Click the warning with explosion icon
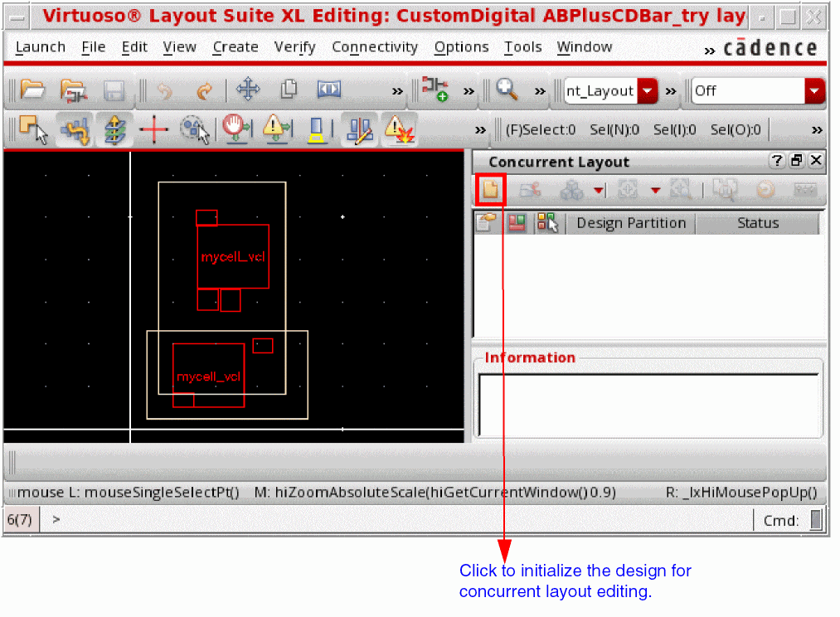 click(399, 130)
